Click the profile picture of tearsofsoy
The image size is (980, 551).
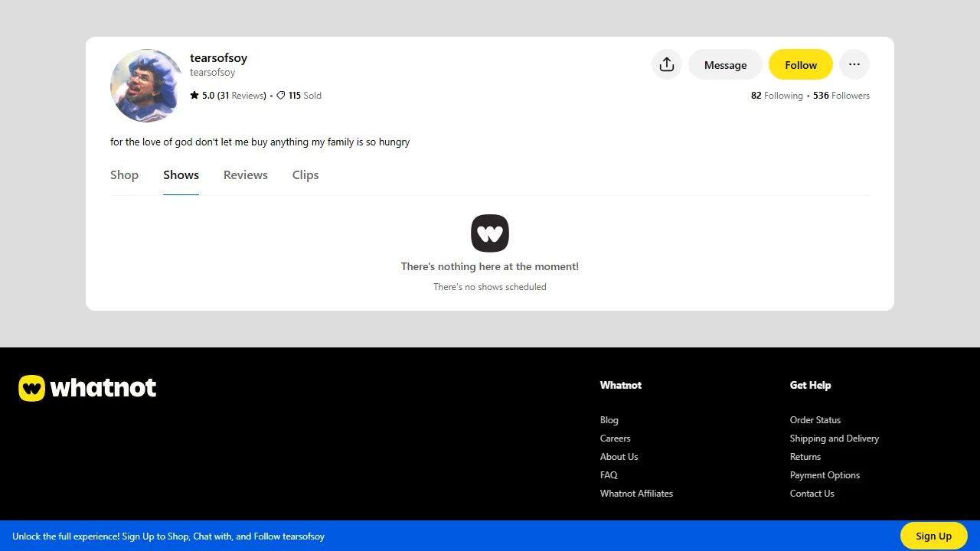click(x=145, y=86)
